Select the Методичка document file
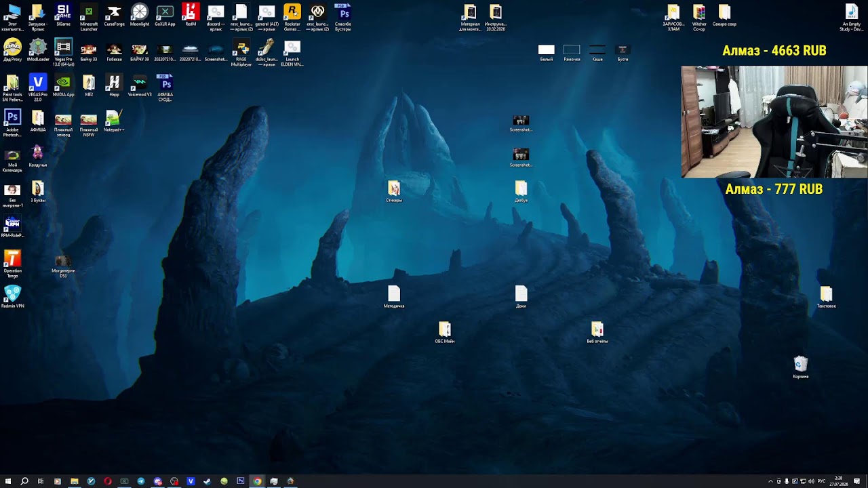The width and height of the screenshot is (868, 488). pyautogui.click(x=394, y=298)
